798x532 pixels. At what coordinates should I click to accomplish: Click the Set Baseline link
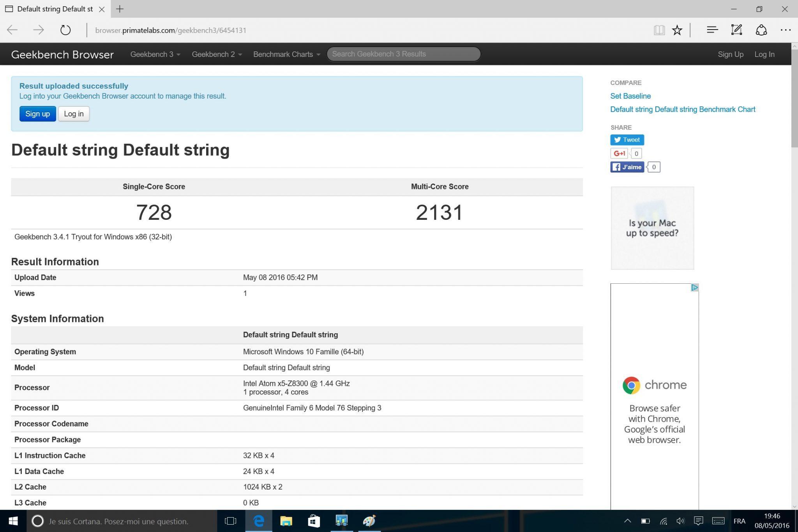tap(630, 96)
